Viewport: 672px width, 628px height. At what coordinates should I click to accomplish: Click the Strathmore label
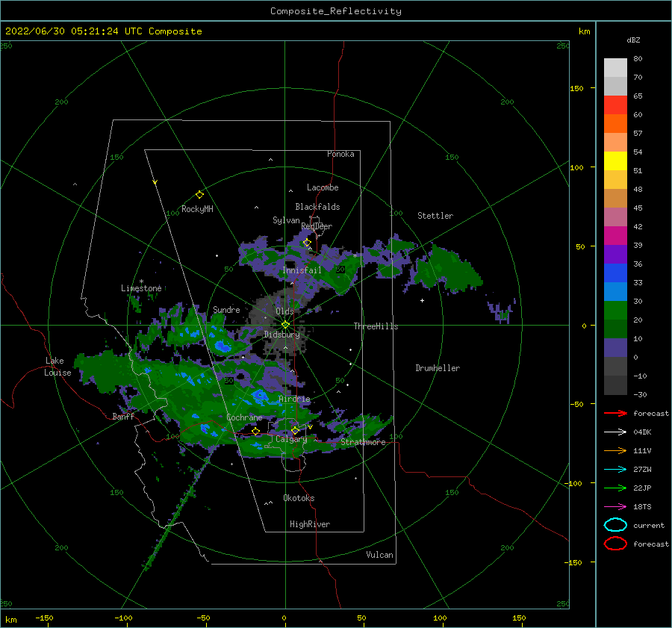pos(363,442)
